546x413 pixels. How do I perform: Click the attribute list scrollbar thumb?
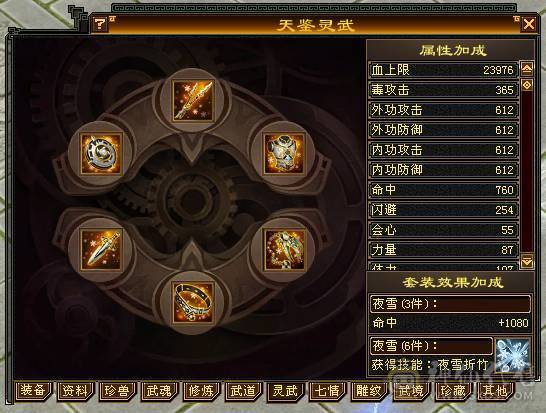click(527, 85)
